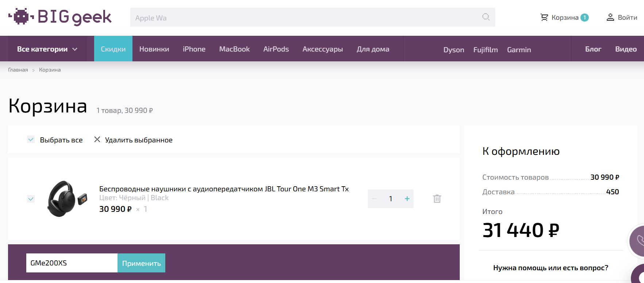
Task: Open the MacBook menu item
Action: pyautogui.click(x=234, y=49)
